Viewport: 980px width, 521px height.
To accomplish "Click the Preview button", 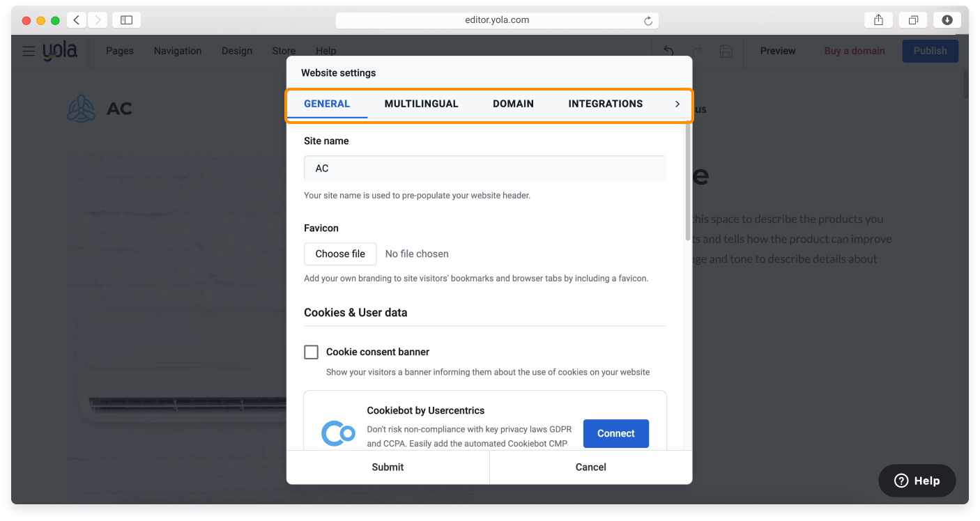I will click(x=778, y=51).
